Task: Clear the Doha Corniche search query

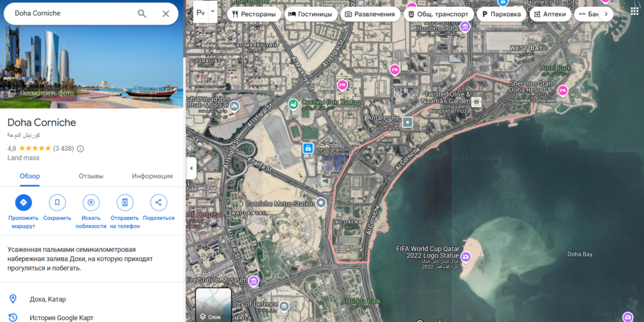Action: click(166, 14)
